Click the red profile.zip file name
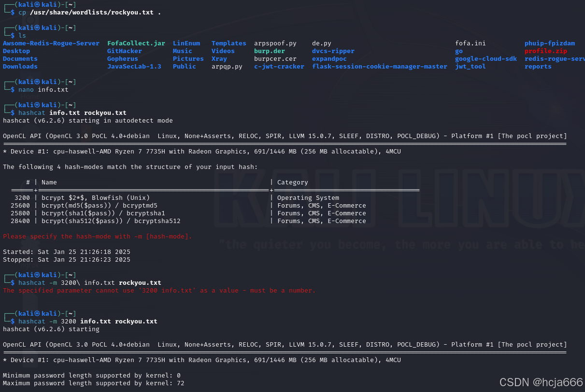 (546, 51)
